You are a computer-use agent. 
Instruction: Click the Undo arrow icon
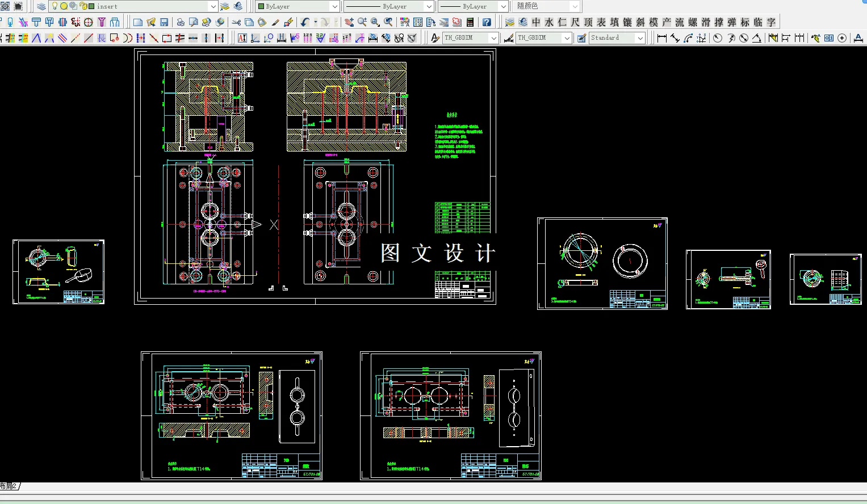pyautogui.click(x=305, y=22)
